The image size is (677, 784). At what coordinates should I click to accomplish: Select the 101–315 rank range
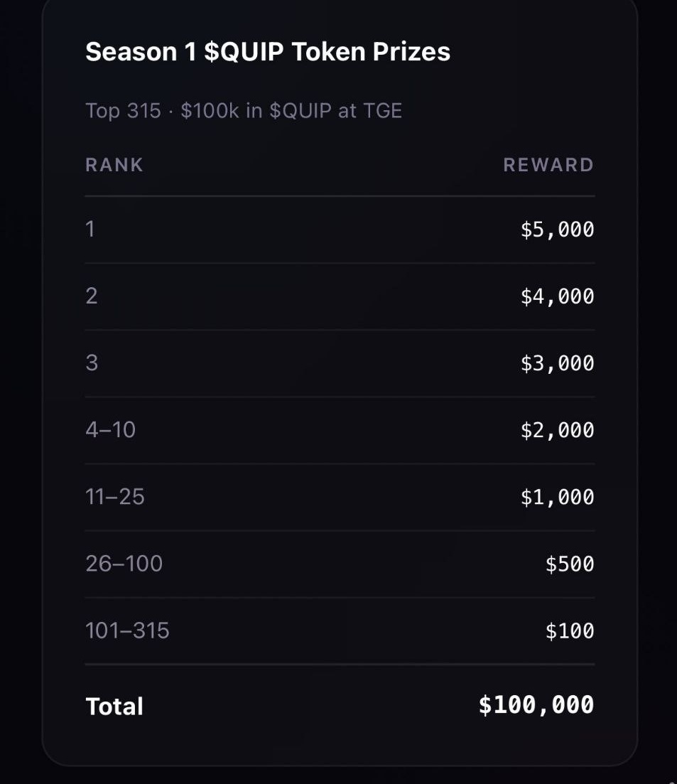pyautogui.click(x=127, y=630)
